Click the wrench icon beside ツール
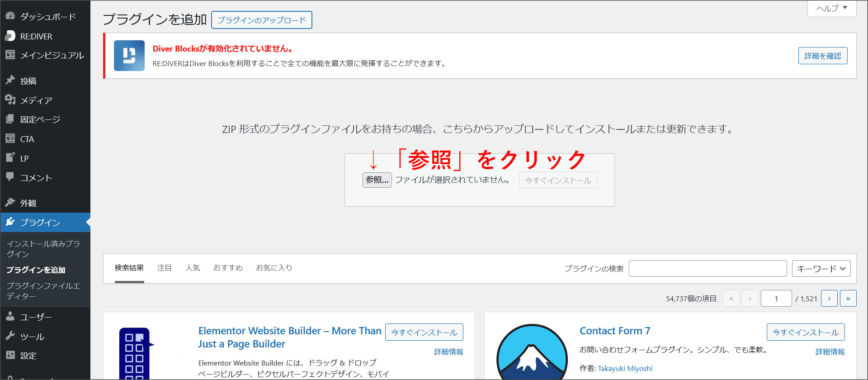Viewport: 868px width, 380px height. (x=10, y=336)
